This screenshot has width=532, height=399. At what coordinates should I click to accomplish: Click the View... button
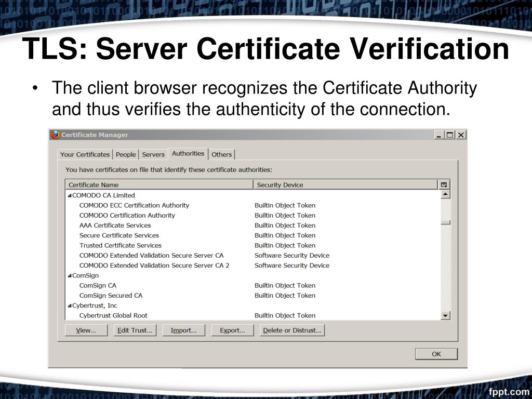[86, 330]
